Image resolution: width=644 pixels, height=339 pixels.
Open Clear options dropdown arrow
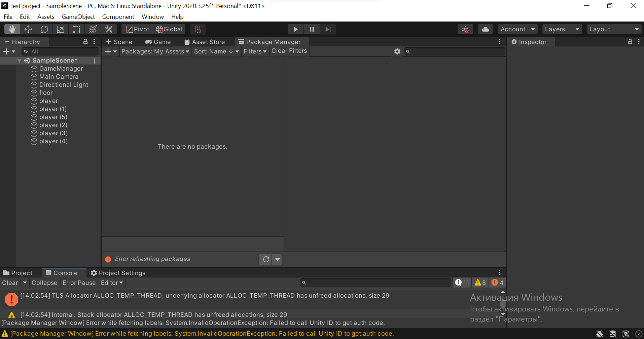[25, 283]
